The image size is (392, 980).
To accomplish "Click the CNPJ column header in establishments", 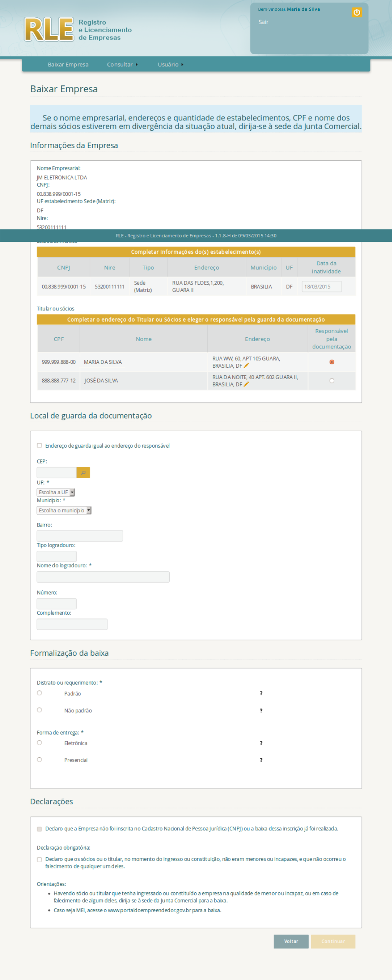I will (63, 267).
